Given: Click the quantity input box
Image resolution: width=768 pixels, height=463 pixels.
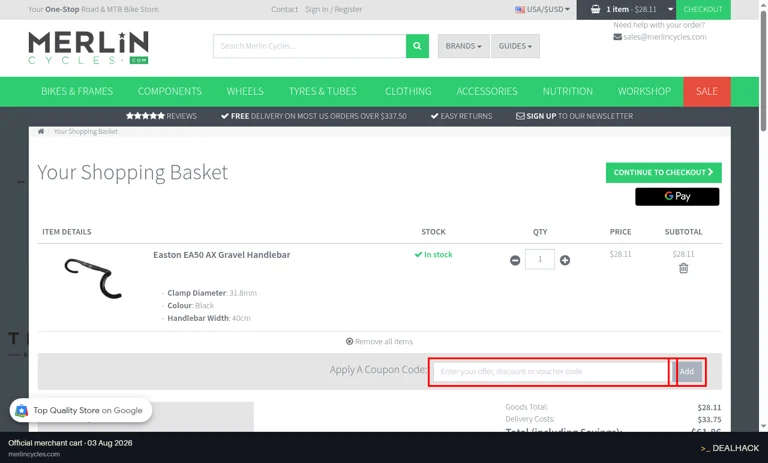Looking at the screenshot, I should (x=540, y=259).
